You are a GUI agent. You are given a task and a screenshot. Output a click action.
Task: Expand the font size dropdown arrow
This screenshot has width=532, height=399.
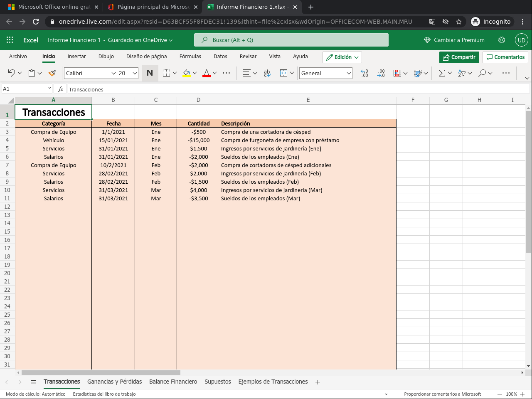135,73
